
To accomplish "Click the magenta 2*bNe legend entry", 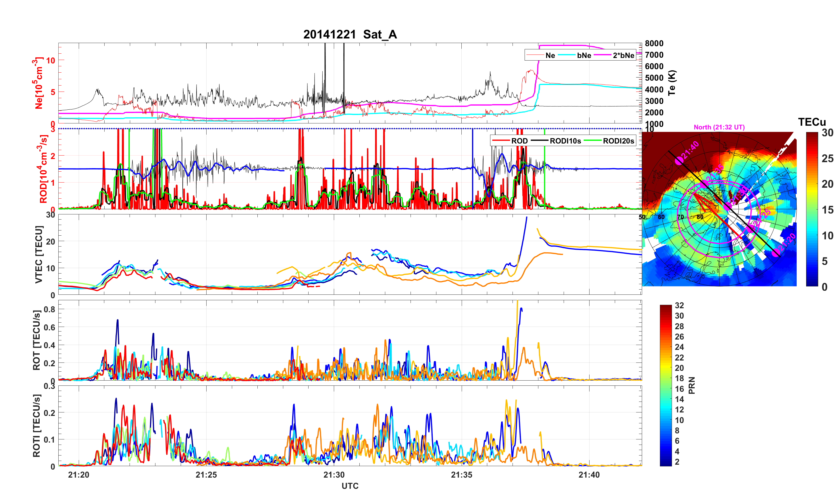I will coord(623,55).
